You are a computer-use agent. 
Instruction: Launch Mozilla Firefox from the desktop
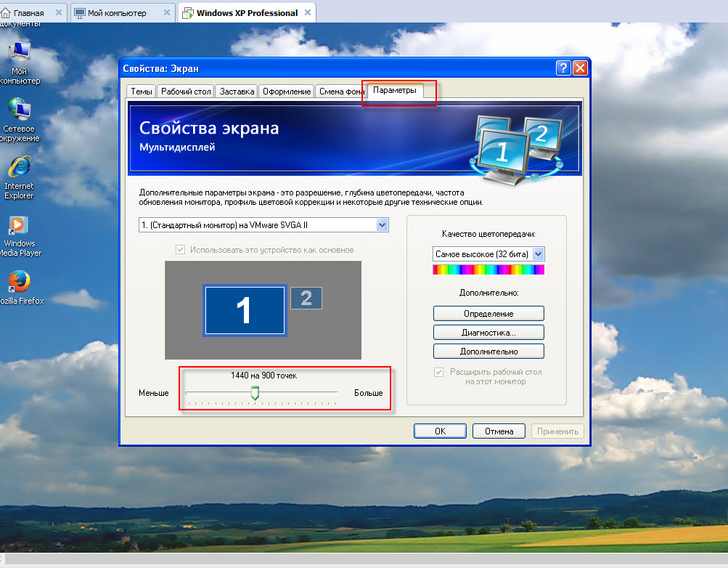pyautogui.click(x=20, y=287)
